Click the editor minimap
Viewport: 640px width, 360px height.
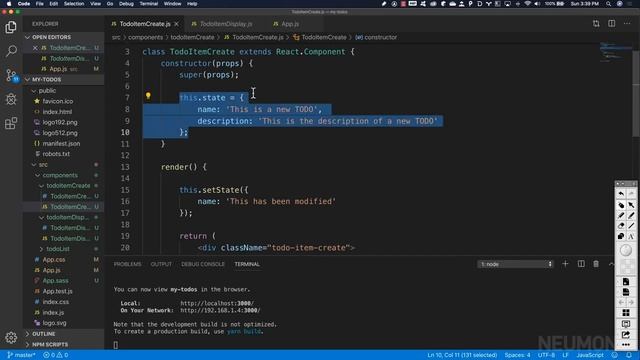(616, 52)
